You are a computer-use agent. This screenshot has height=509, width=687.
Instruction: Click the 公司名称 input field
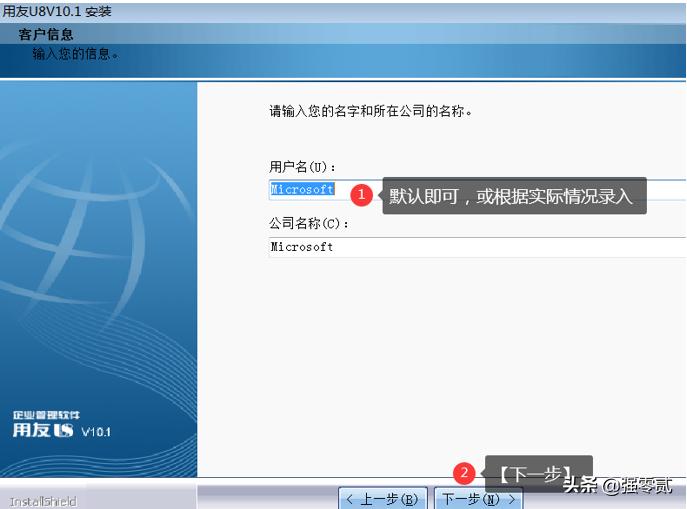click(477, 247)
